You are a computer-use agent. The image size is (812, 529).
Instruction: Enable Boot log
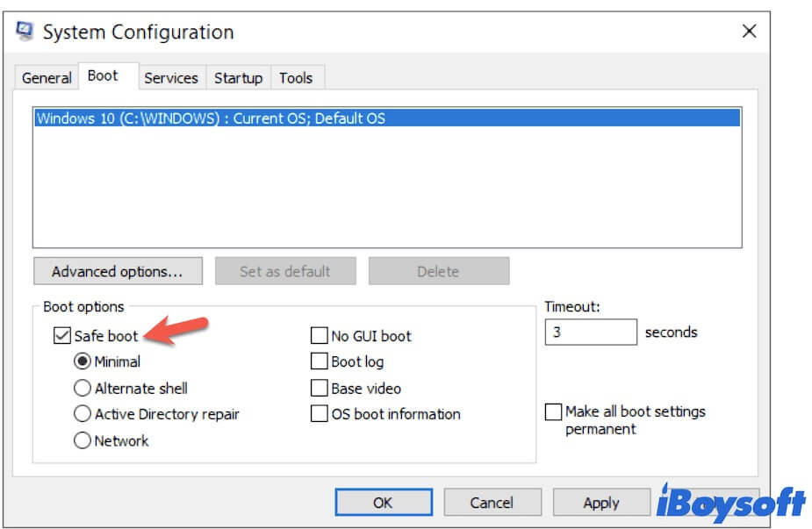[x=320, y=361]
